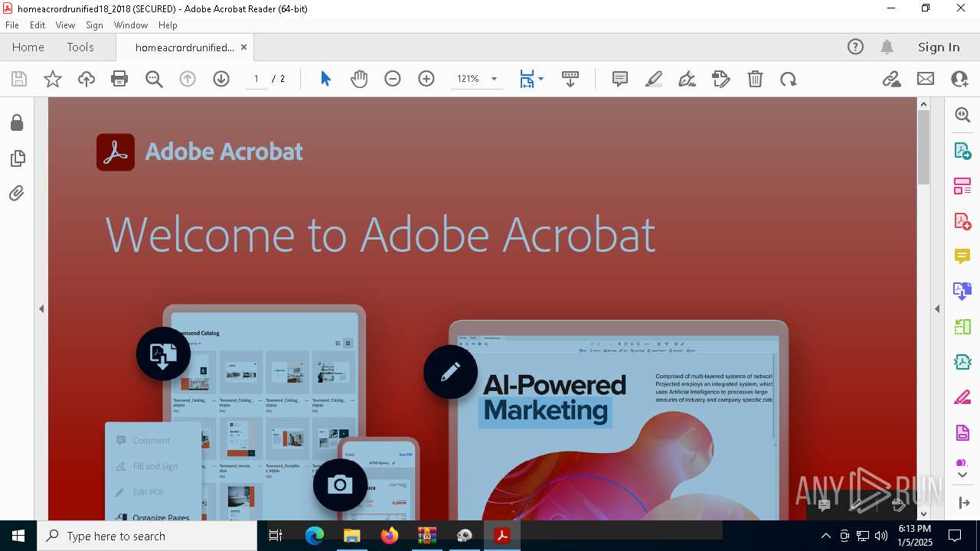Open the Export PDF tool in the right pane
980x551 pixels.
point(962,151)
